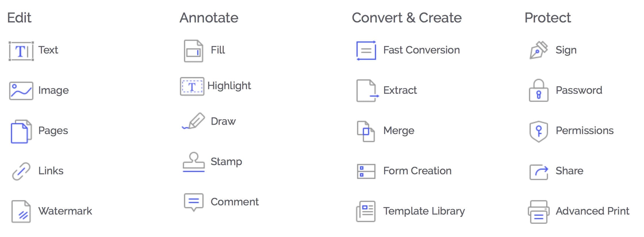Viewport: 644px width, 237px height.
Task: Select the Merge documents icon
Action: coord(366,131)
